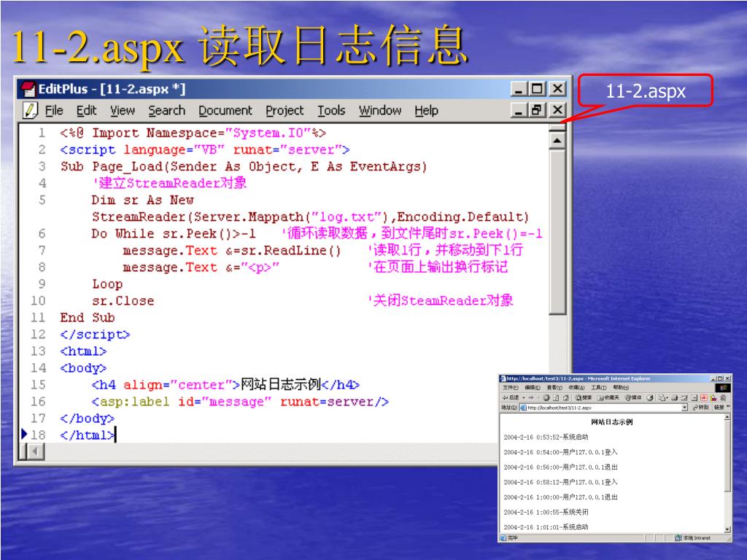Click the IE Print toolbar icon
The height and width of the screenshot is (560, 747).
click(676, 397)
